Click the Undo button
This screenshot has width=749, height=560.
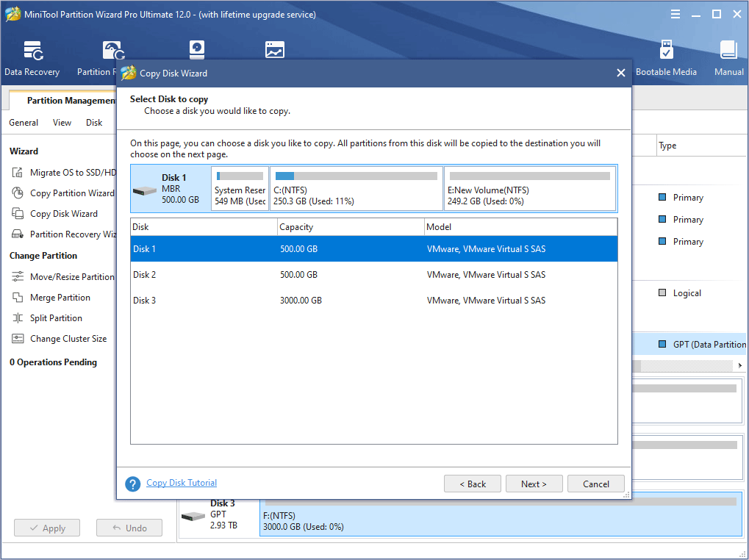coord(129,528)
